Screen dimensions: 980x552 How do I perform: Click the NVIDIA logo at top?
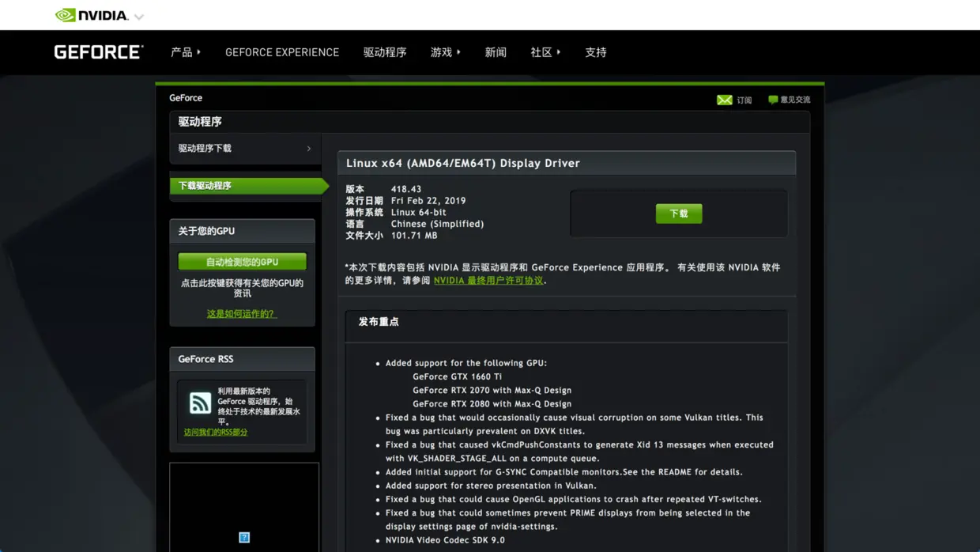92,15
